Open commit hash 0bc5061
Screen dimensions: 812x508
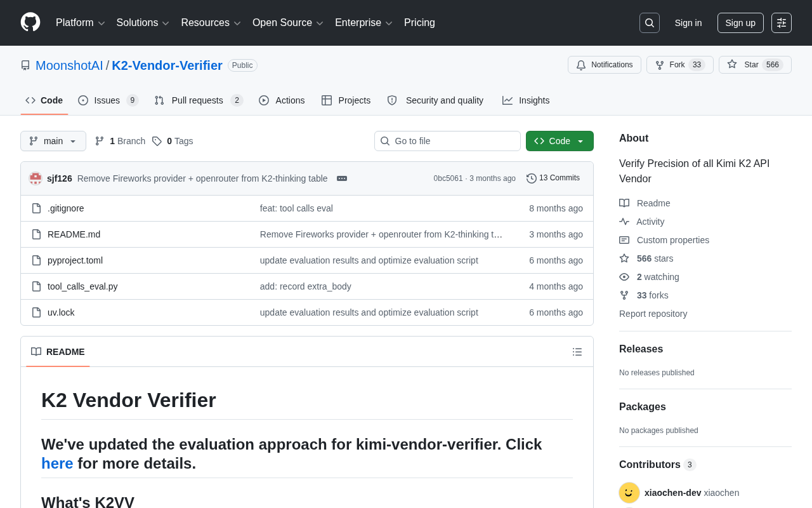[x=448, y=178]
